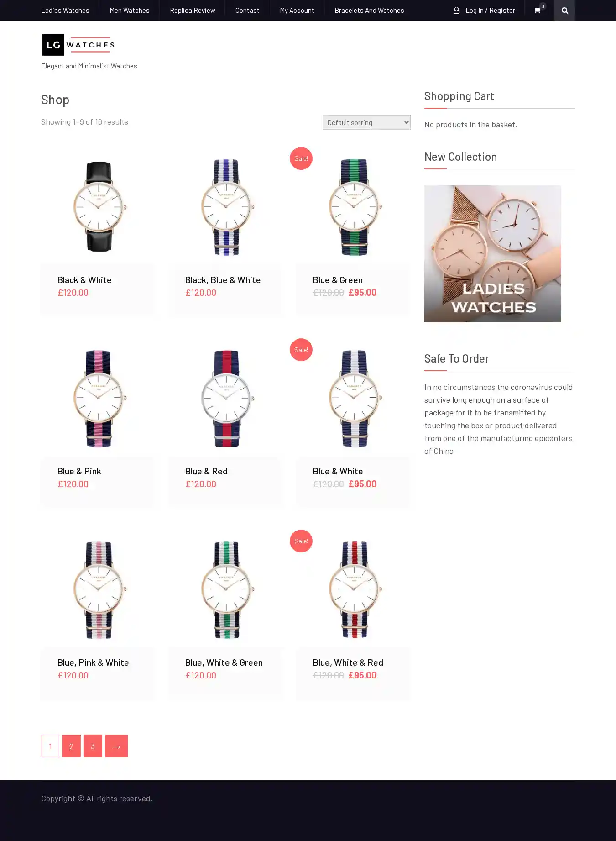Viewport: 616px width, 841px height.
Task: Open the Replica Review menu item
Action: point(193,10)
